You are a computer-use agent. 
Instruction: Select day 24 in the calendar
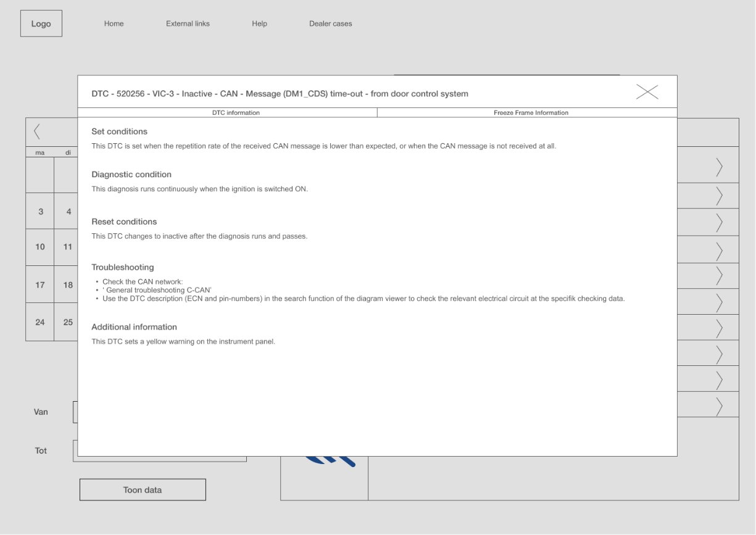pyautogui.click(x=40, y=322)
